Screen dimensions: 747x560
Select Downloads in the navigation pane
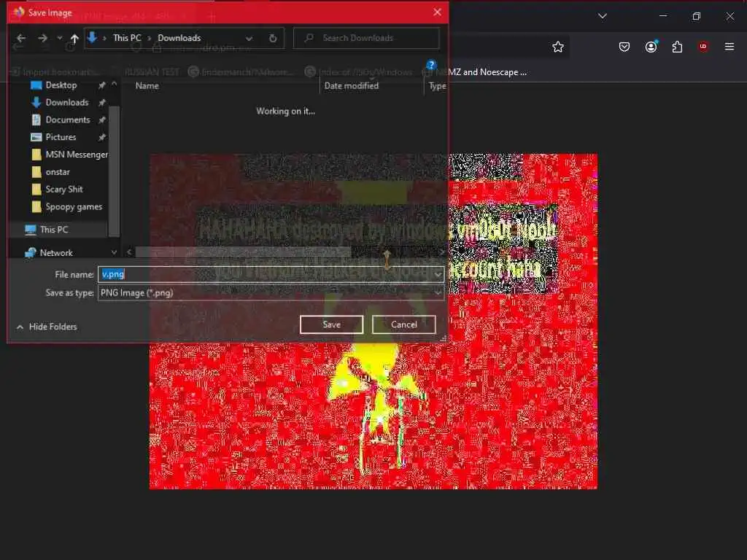(66, 102)
